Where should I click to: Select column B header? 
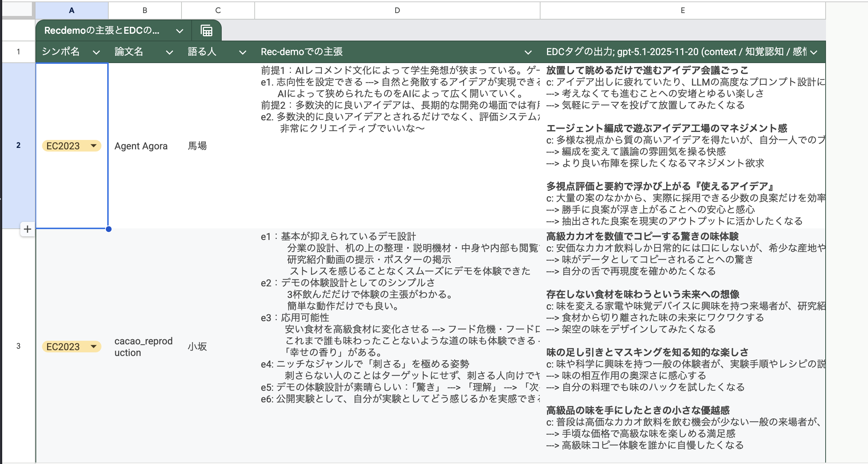pyautogui.click(x=145, y=10)
